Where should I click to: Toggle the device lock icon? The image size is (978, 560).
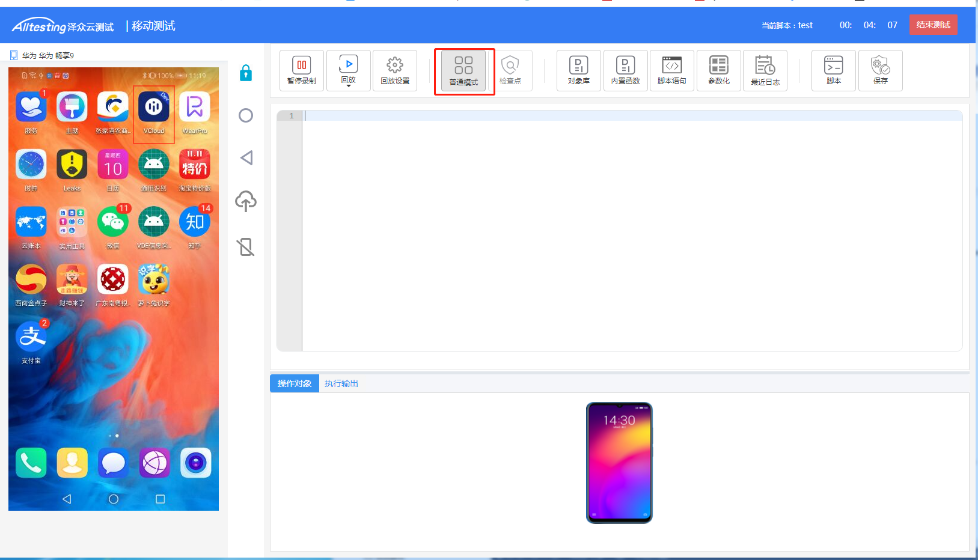[246, 73]
